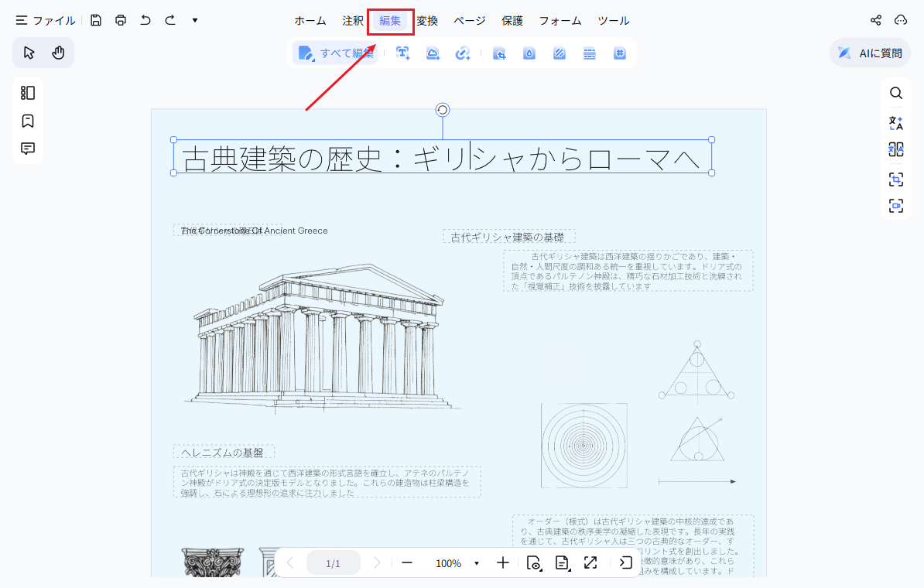Click the Bates numbering tool icon
This screenshot has height=588, width=924.
(x=619, y=53)
